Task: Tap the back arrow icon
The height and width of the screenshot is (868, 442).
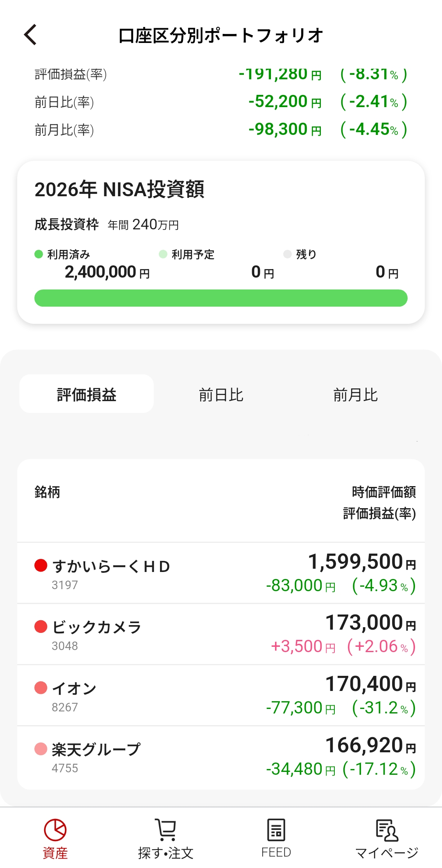Action: [x=31, y=35]
